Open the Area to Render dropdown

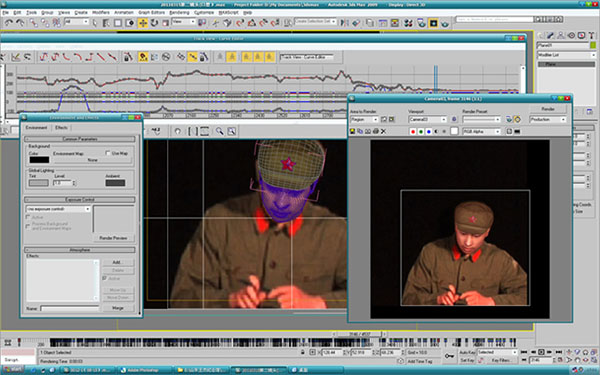(x=364, y=119)
